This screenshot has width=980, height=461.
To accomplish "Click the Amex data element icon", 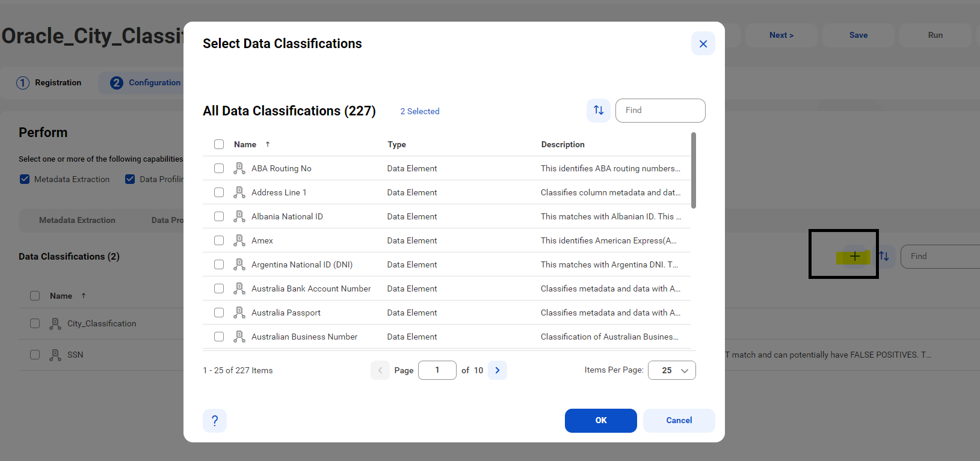I will [239, 240].
